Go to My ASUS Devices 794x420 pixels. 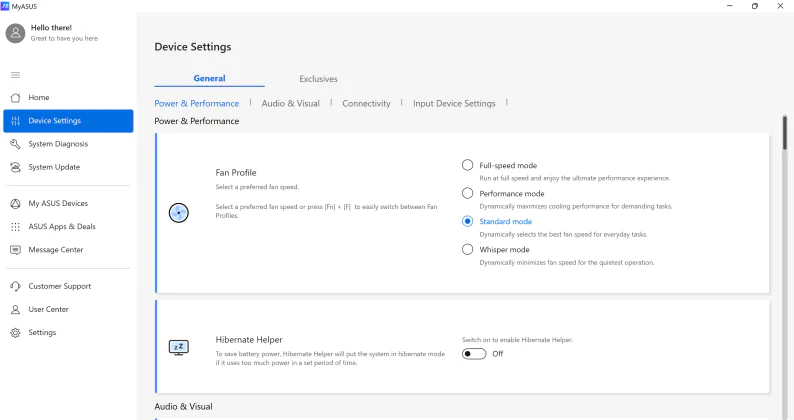click(x=68, y=203)
